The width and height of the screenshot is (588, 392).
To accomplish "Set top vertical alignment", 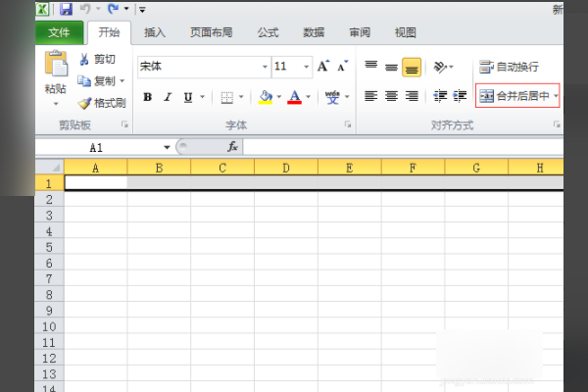I will [x=371, y=67].
